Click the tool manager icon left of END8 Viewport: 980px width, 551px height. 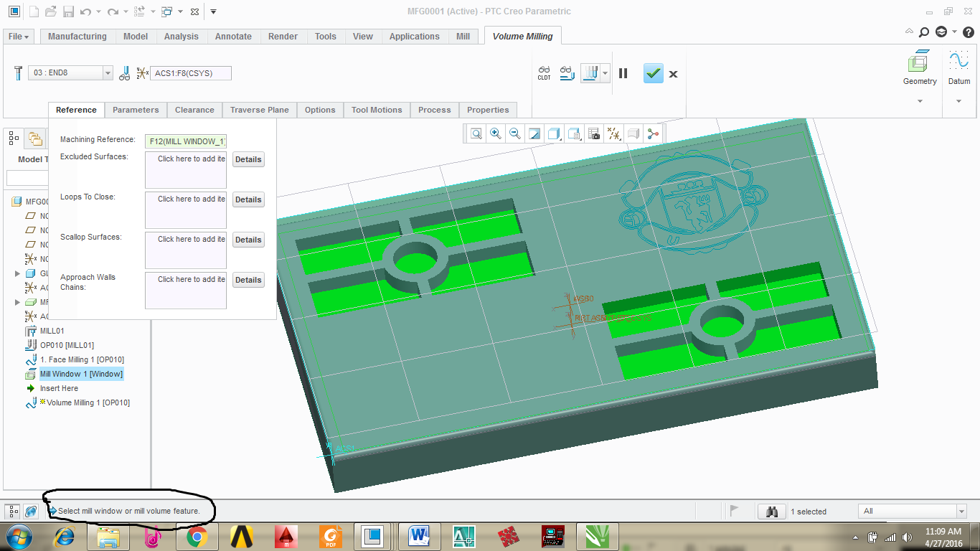[x=18, y=72]
